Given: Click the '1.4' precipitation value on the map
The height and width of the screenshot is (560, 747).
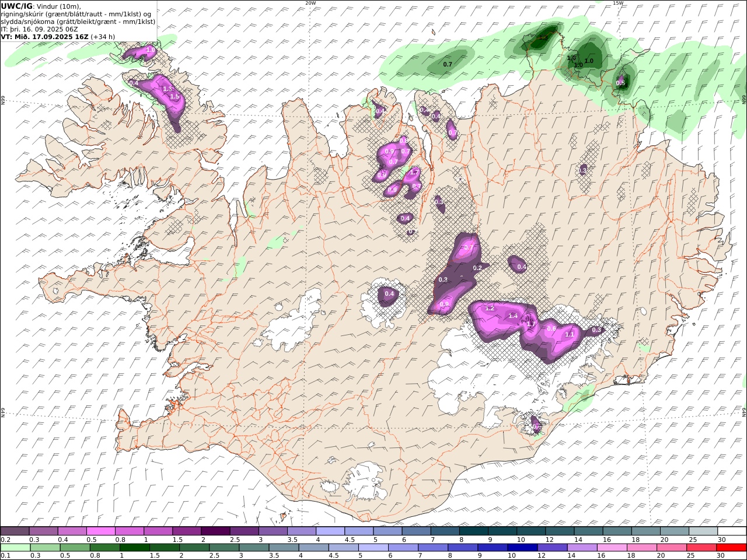Looking at the screenshot, I should coord(513,316).
